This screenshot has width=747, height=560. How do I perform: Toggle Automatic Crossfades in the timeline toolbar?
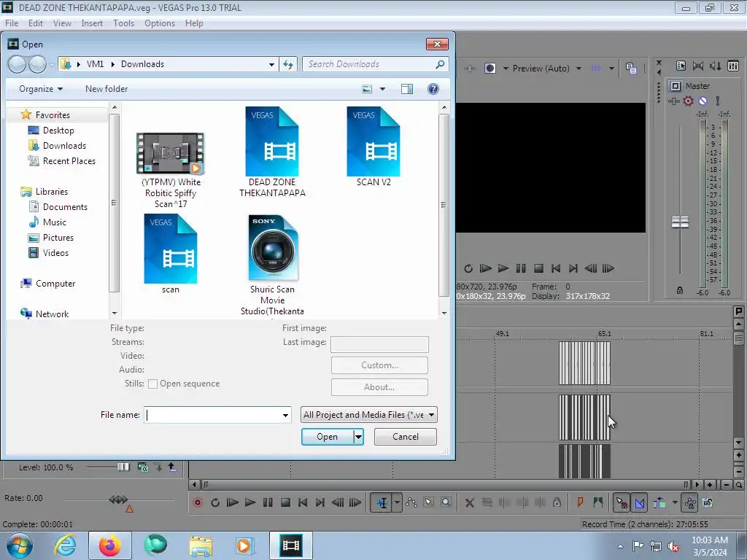pyautogui.click(x=639, y=502)
